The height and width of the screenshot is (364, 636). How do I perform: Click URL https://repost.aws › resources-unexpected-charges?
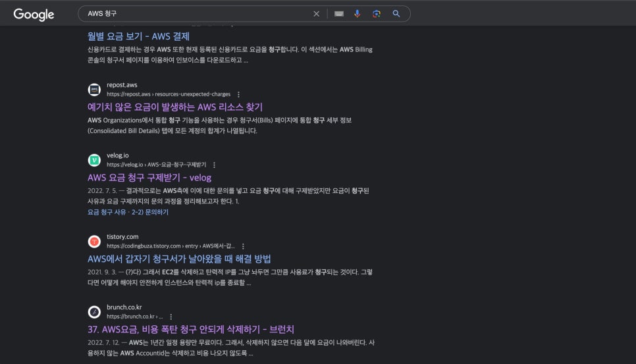[169, 94]
